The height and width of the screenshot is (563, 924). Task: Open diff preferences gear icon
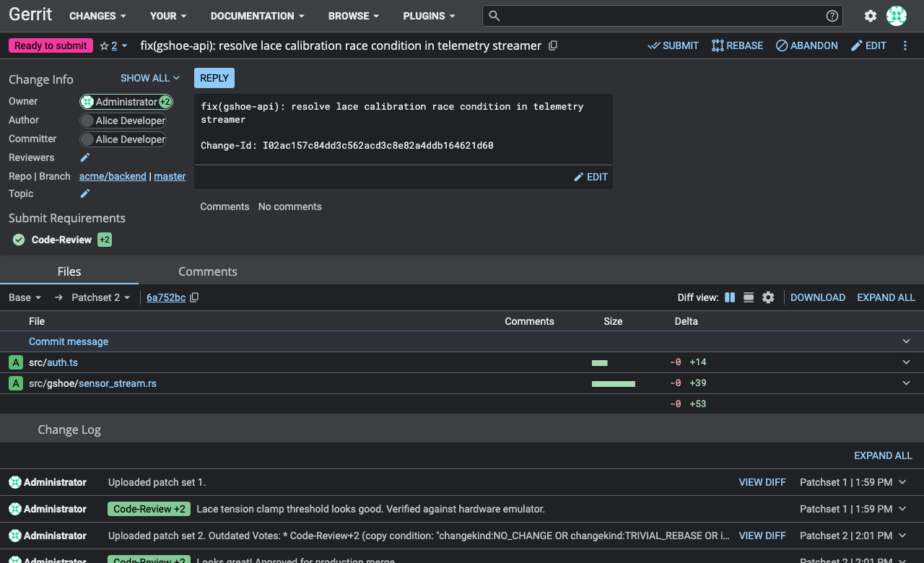point(768,297)
